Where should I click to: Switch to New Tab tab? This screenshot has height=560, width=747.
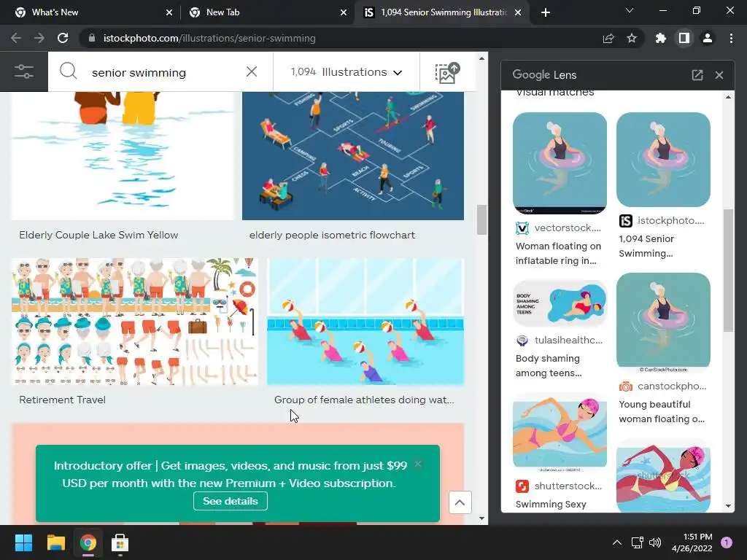[x=267, y=12]
